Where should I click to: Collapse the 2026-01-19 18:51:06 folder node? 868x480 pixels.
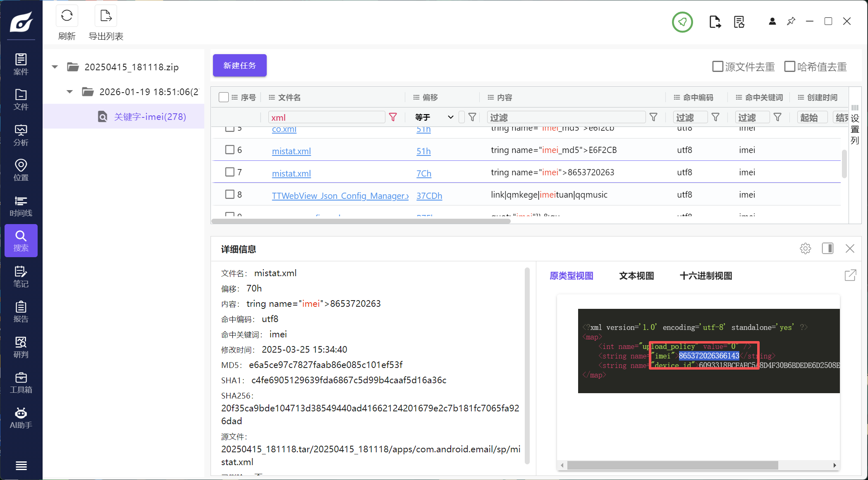coord(69,92)
